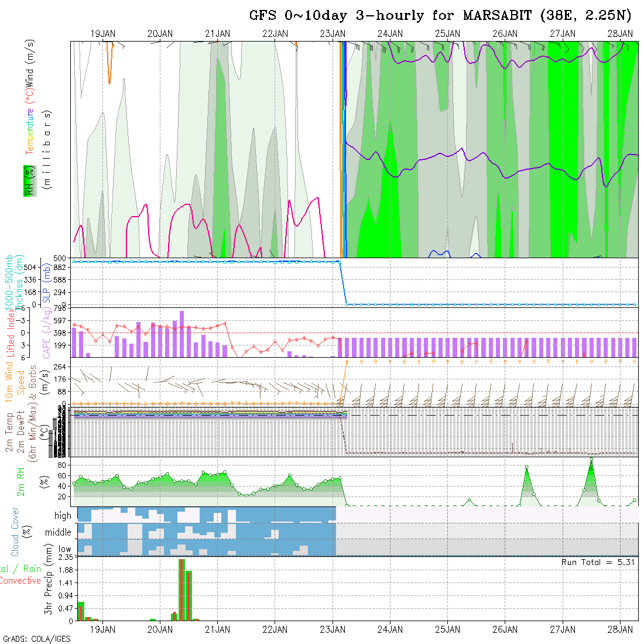Click the GrADS: COLA/IGES footer credit

[x=36, y=639]
